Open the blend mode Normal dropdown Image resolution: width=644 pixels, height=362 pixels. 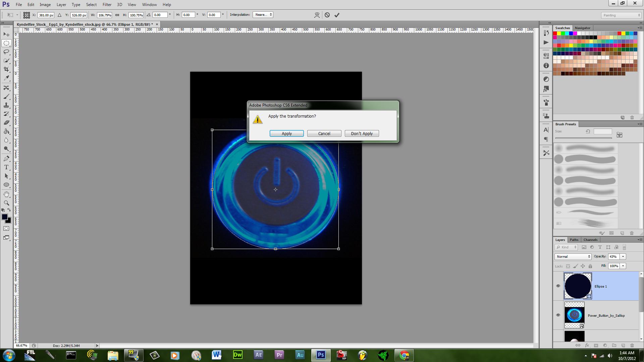tap(573, 256)
